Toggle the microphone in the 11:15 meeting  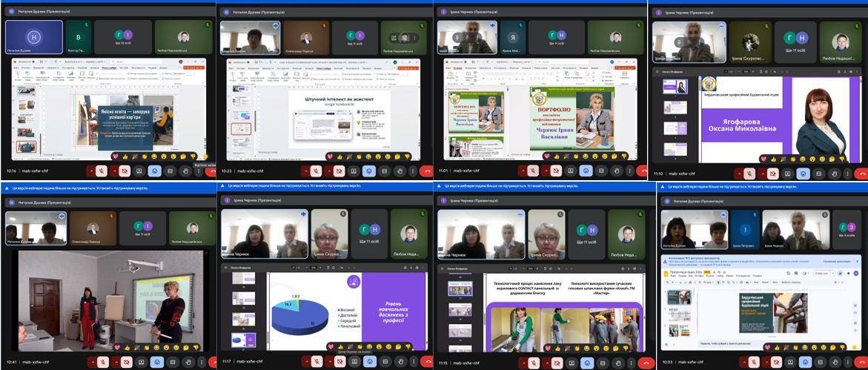[532, 361]
